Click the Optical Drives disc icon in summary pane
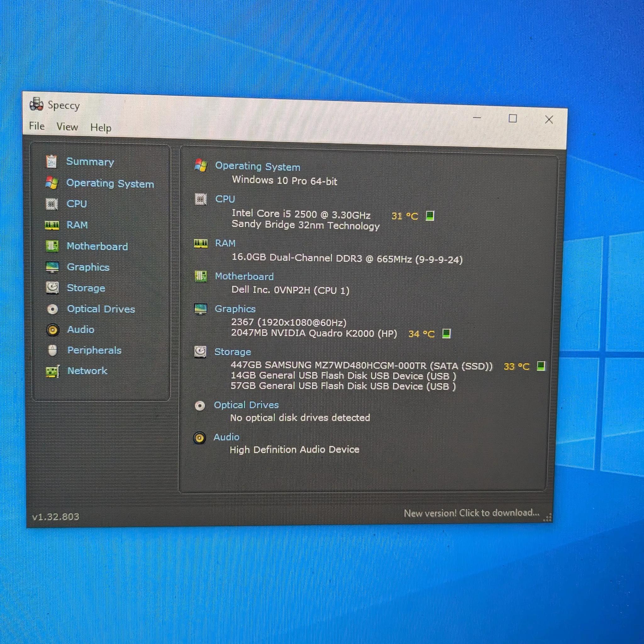 [x=200, y=406]
